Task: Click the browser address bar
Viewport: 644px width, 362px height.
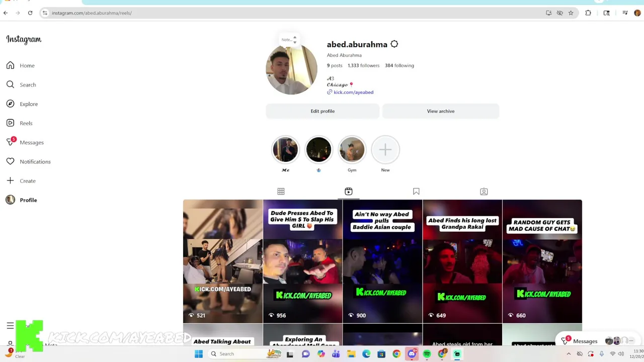Action: click(292, 13)
